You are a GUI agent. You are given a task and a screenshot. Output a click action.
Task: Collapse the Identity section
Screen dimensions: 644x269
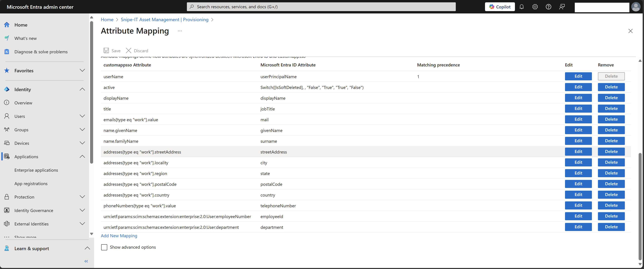(x=82, y=89)
